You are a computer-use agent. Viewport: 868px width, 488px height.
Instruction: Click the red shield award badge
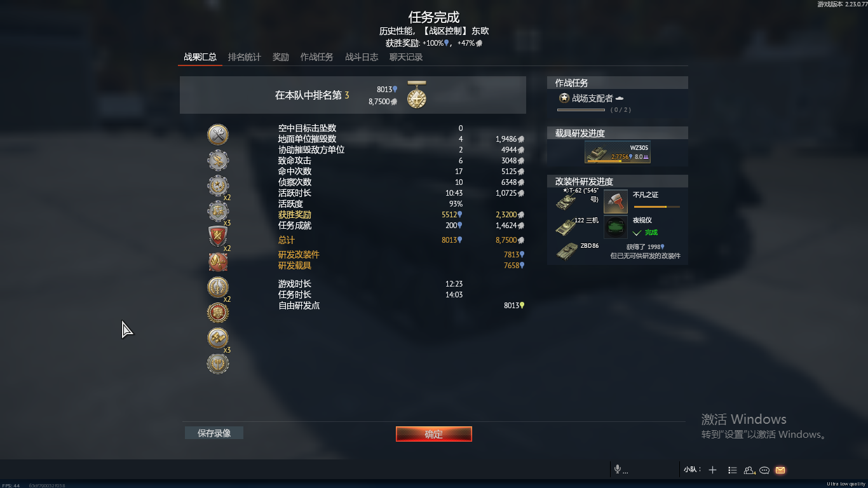pyautogui.click(x=218, y=236)
